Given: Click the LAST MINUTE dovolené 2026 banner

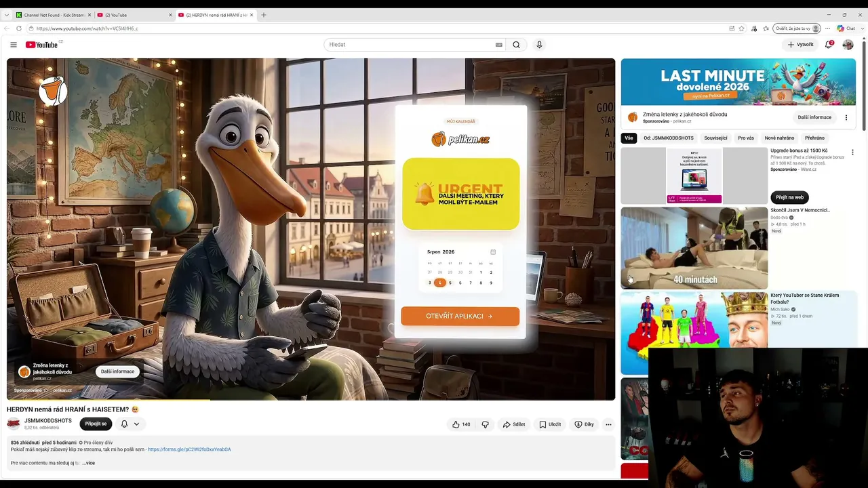Looking at the screenshot, I should pos(738,82).
